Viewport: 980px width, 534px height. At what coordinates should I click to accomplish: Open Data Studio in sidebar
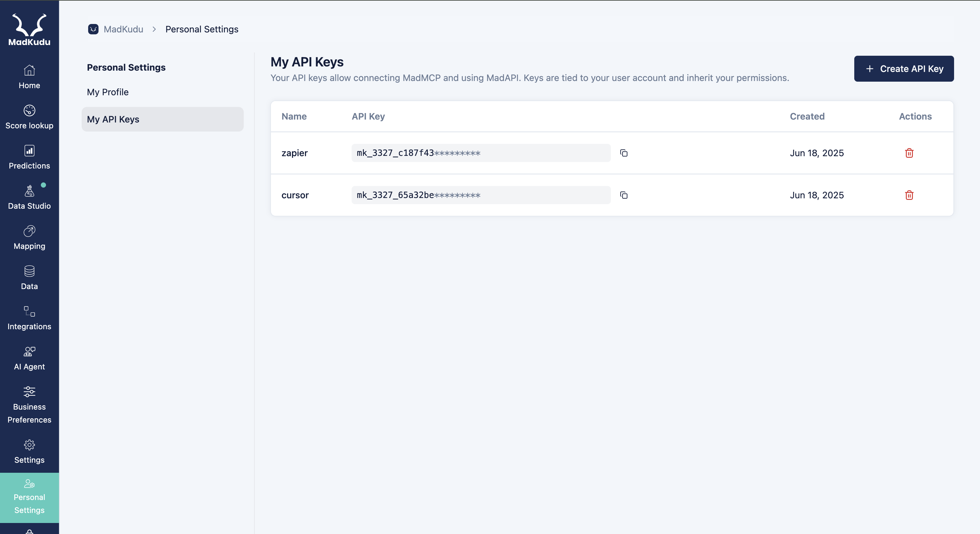pos(29,197)
